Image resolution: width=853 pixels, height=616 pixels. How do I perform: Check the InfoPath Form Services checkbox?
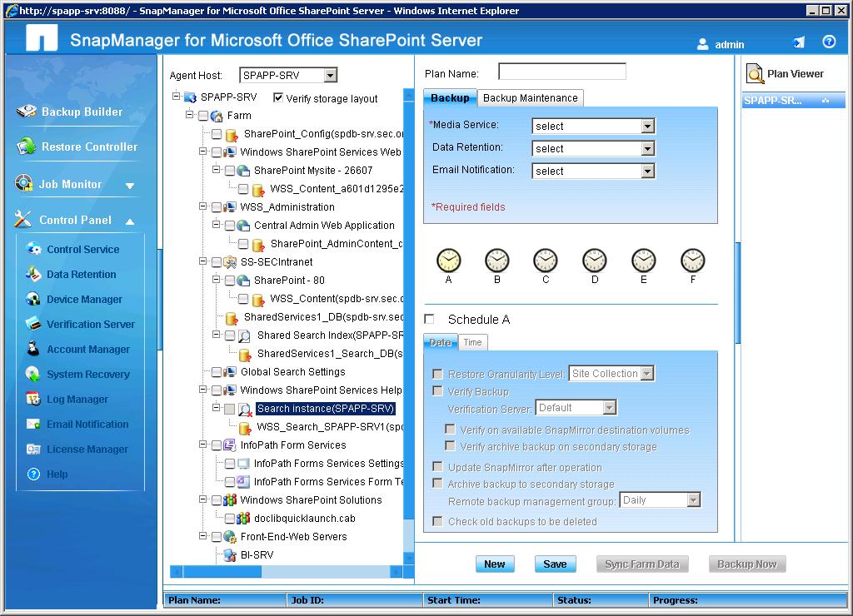[217, 445]
